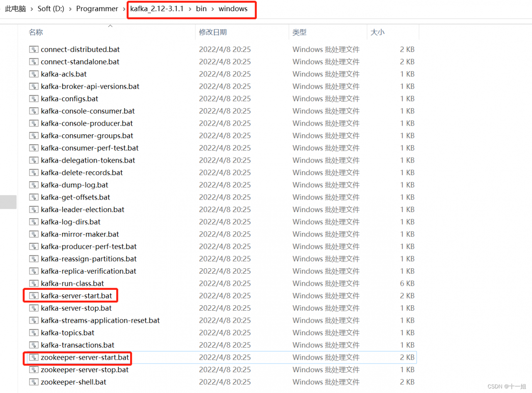The image size is (532, 393).
Task: Expand the chevron after bin breadcrumb
Action: (x=212, y=9)
